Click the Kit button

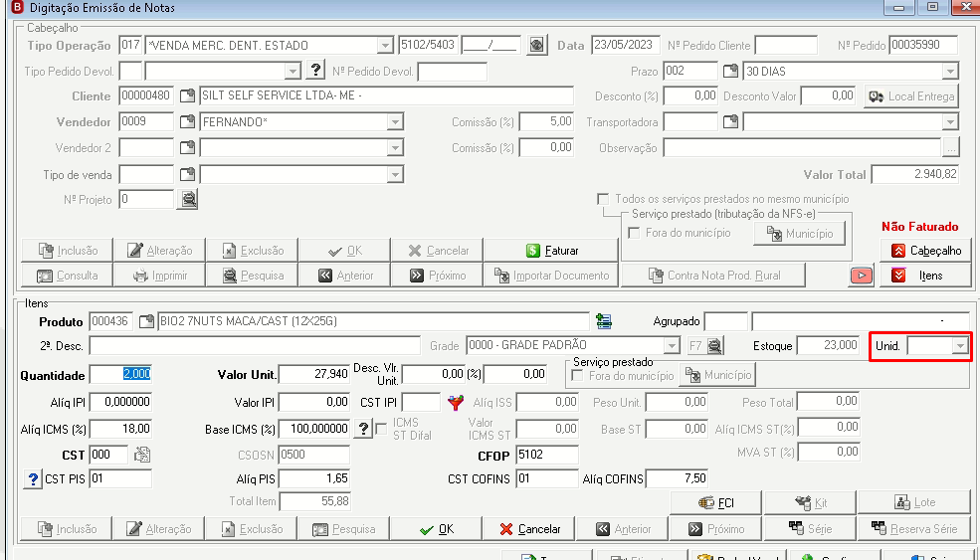(x=810, y=503)
